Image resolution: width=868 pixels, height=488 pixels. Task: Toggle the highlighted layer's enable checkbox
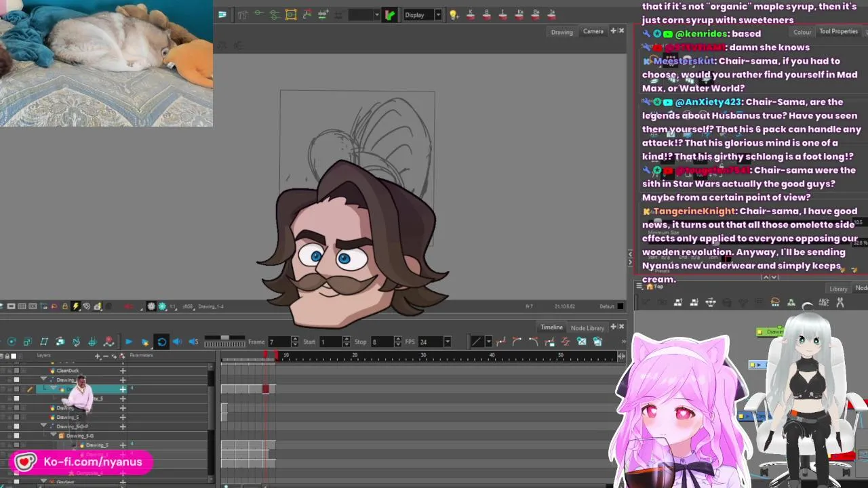pos(16,389)
